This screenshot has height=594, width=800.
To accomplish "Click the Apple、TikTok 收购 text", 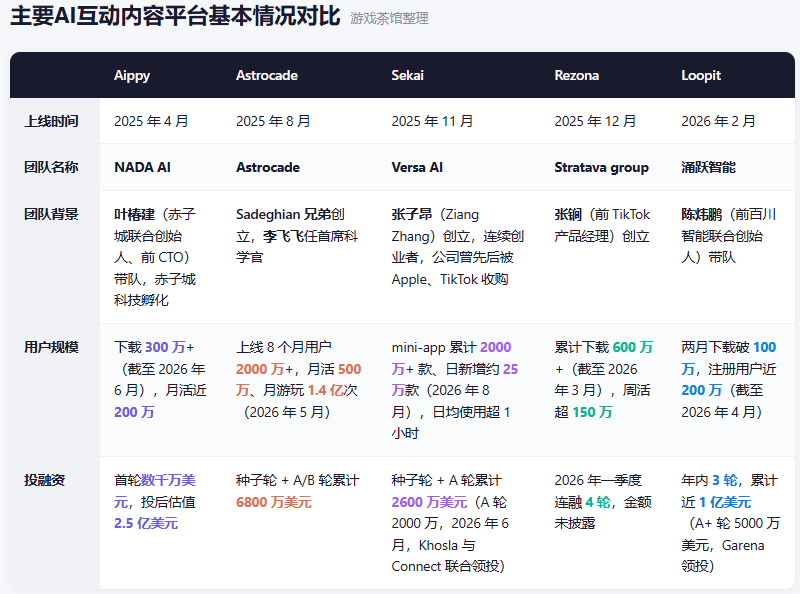I will pos(449,279).
